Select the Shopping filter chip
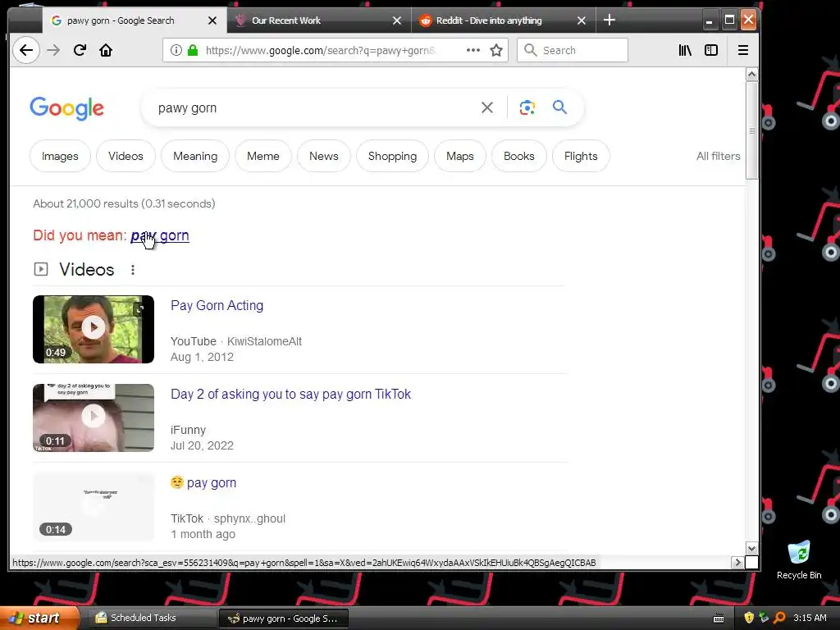Screen dimensions: 840x630 [x=392, y=157]
